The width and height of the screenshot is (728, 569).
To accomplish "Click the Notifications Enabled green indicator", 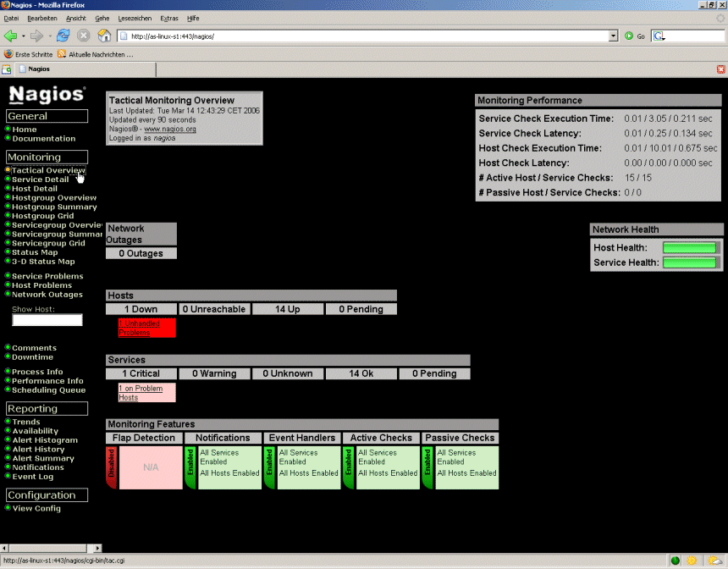I will pyautogui.click(x=190, y=467).
